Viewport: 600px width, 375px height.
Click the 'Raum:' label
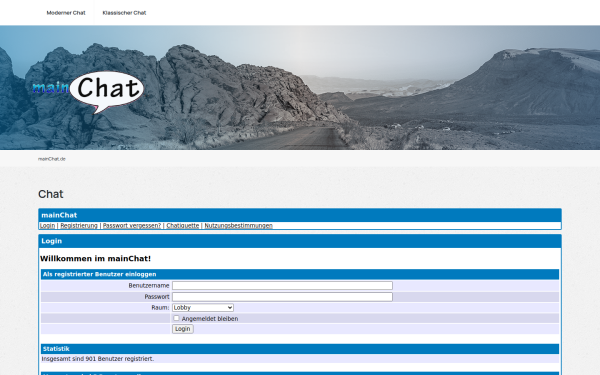(160, 307)
